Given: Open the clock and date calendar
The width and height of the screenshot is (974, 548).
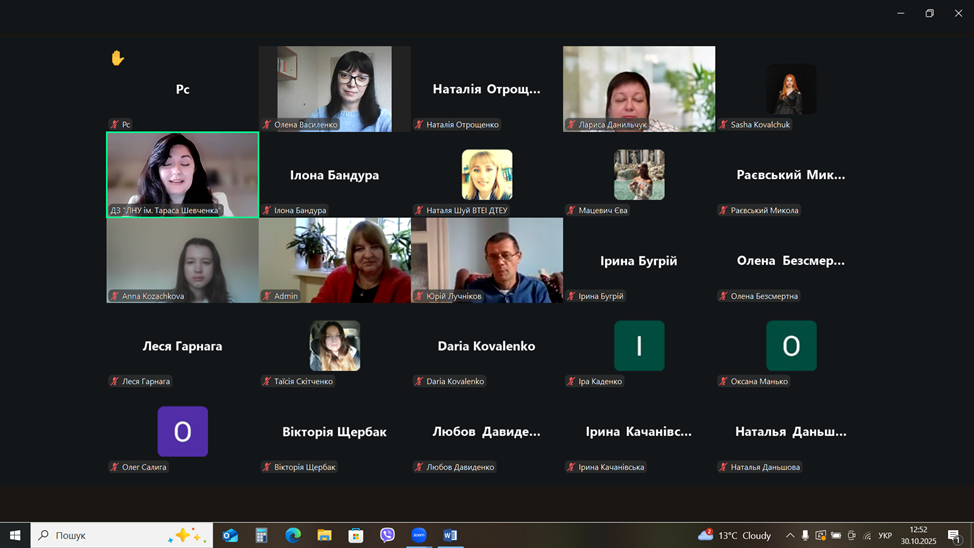Looking at the screenshot, I should [x=918, y=535].
